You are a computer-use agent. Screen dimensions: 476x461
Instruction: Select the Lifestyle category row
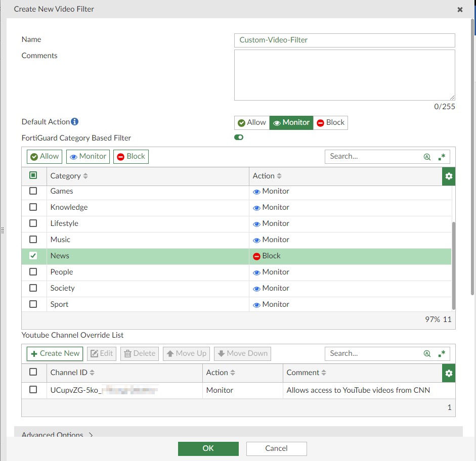pyautogui.click(x=236, y=224)
